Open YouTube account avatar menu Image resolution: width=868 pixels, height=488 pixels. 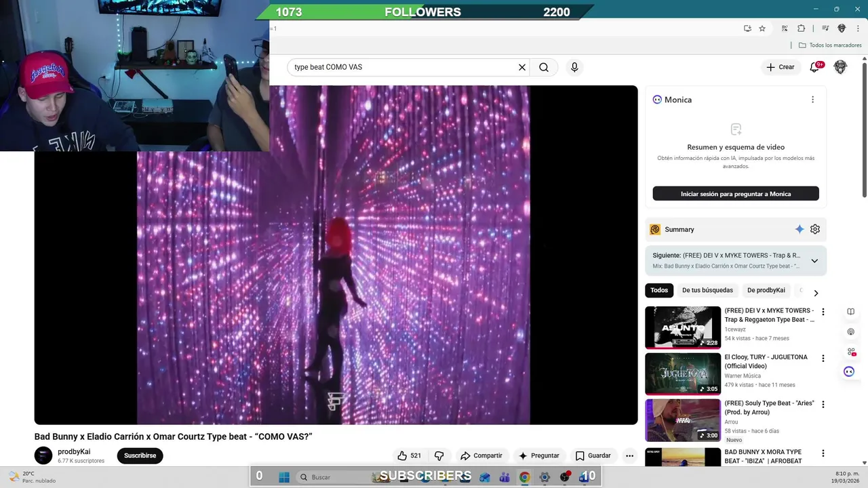(840, 67)
